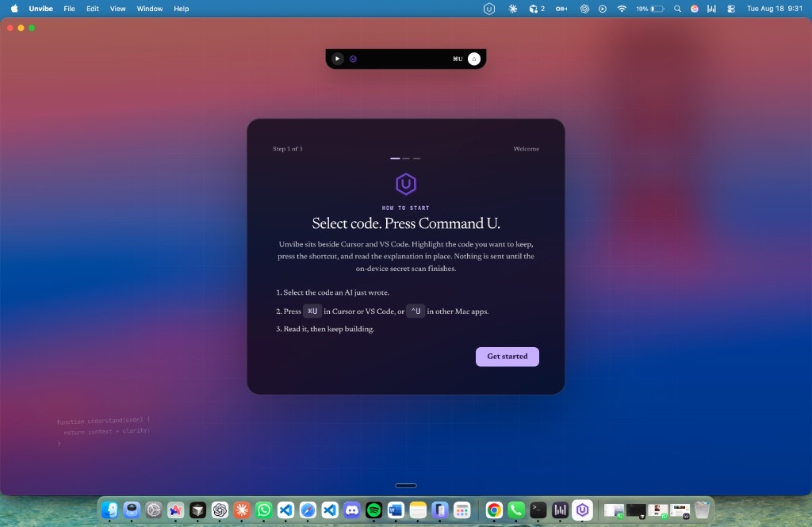Click the 'Select code. Press Command U.' heading
The width and height of the screenshot is (812, 527).
coord(406,223)
